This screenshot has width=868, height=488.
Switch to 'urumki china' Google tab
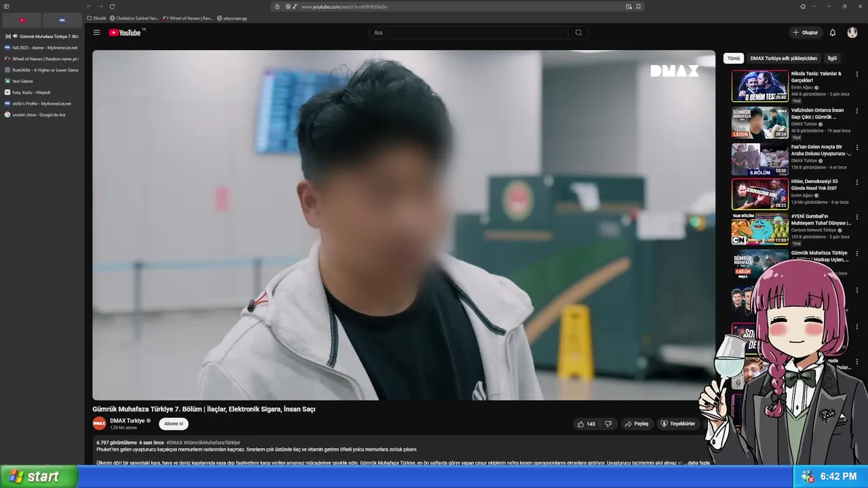41,115
